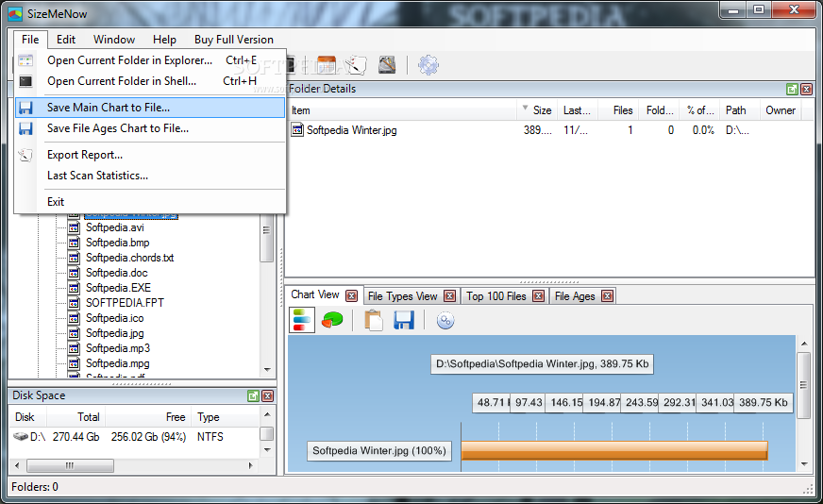The height and width of the screenshot is (504, 823).
Task: Click the Disk Space horizontal scrollbar thumb
Action: click(x=70, y=465)
